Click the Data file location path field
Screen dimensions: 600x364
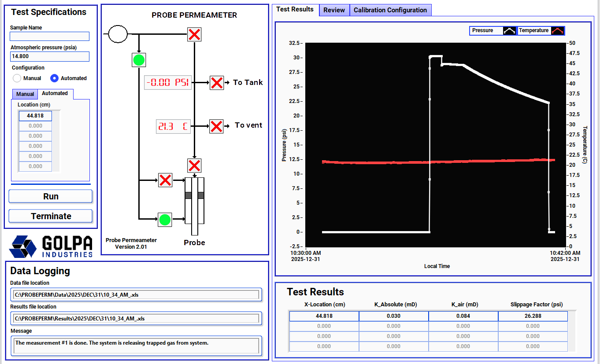point(136,295)
